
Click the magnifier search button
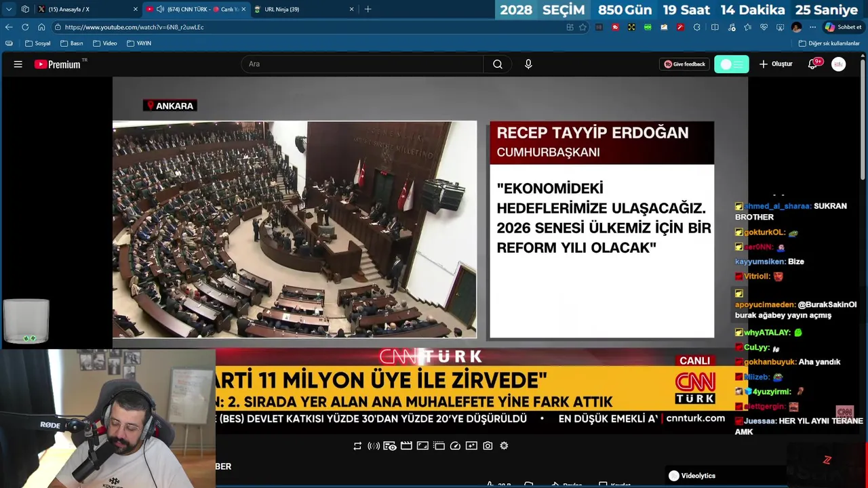tap(498, 64)
